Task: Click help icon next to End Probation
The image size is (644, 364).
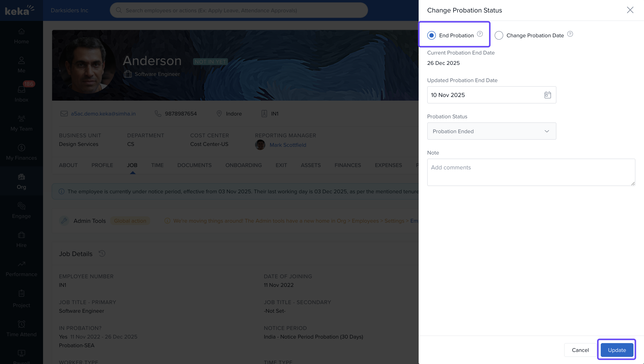Action: [480, 34]
